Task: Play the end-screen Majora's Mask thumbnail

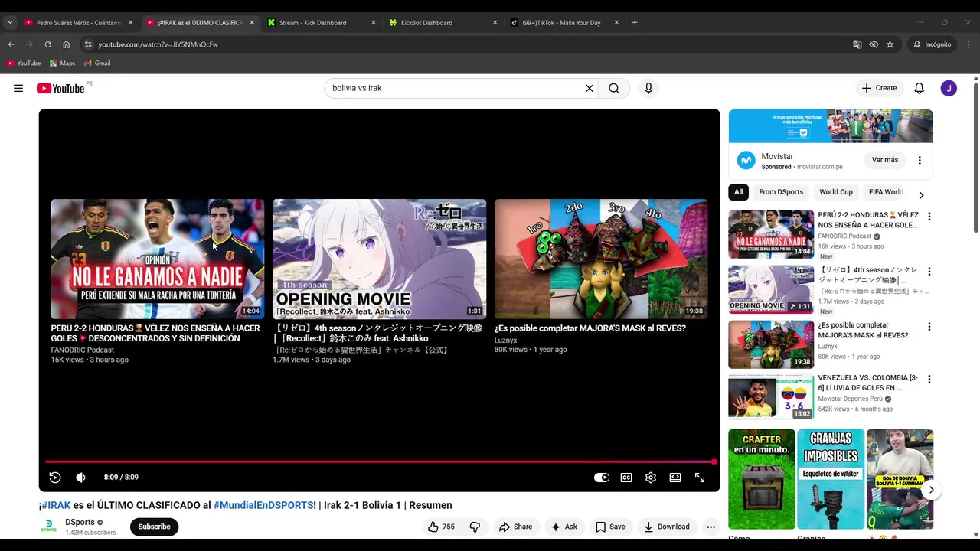Action: tap(601, 259)
